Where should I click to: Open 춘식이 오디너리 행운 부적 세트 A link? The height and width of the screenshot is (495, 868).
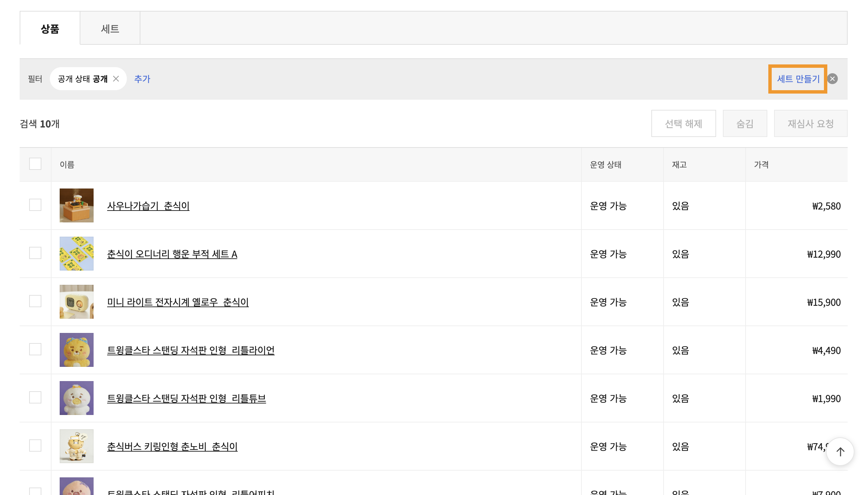[x=172, y=254]
